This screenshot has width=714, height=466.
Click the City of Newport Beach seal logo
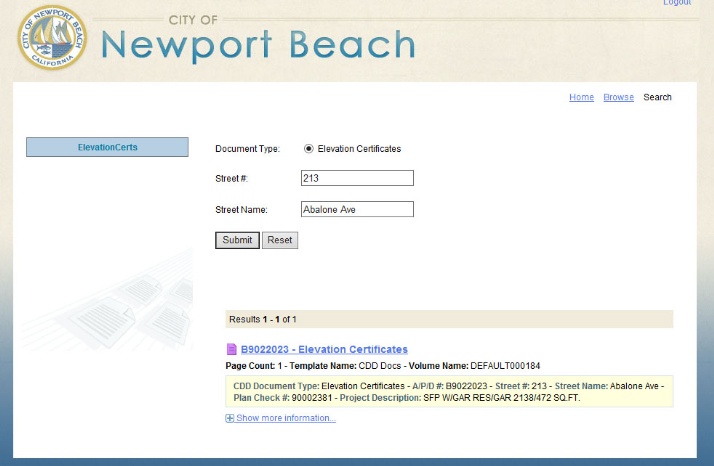click(52, 38)
